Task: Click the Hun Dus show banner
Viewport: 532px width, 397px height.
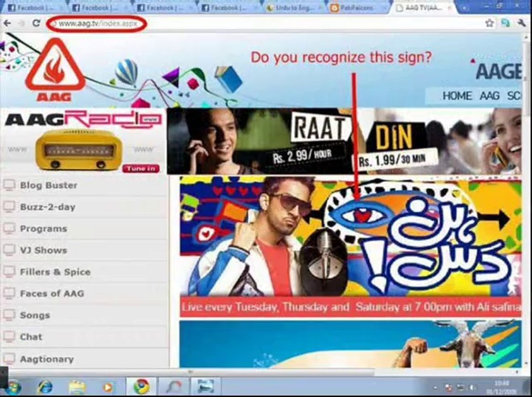Action: pos(350,237)
